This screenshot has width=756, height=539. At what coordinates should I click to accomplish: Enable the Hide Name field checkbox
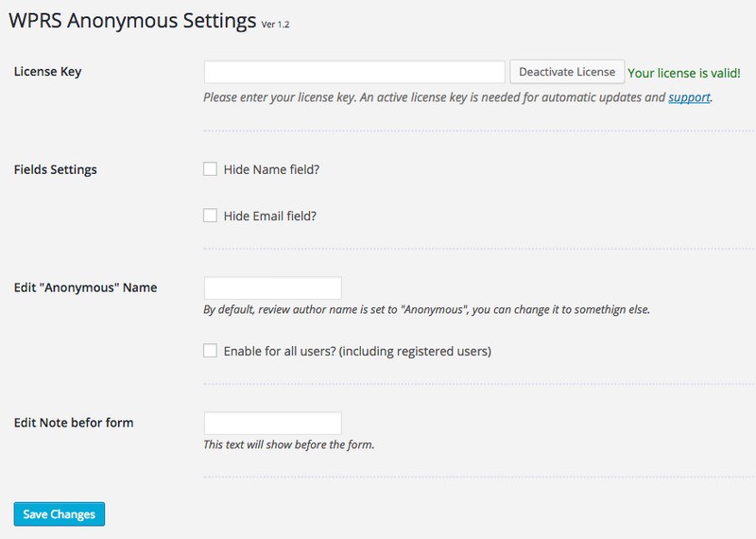coord(210,169)
